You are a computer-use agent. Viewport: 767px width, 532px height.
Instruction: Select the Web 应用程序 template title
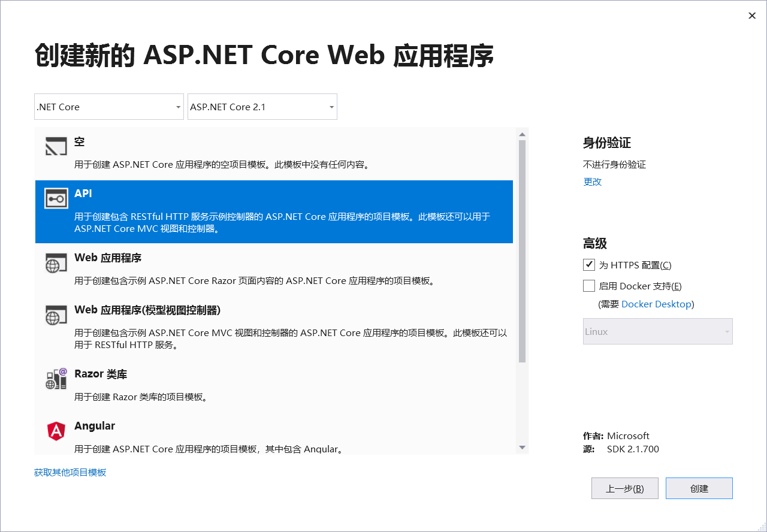point(108,258)
